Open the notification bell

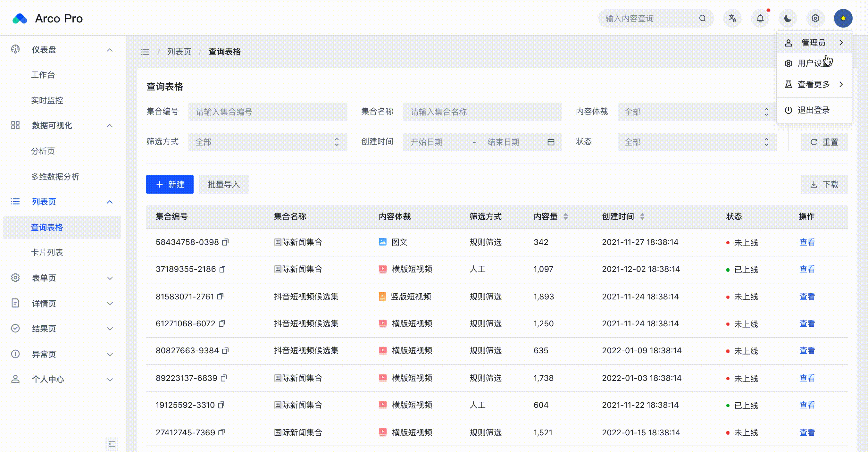tap(760, 18)
